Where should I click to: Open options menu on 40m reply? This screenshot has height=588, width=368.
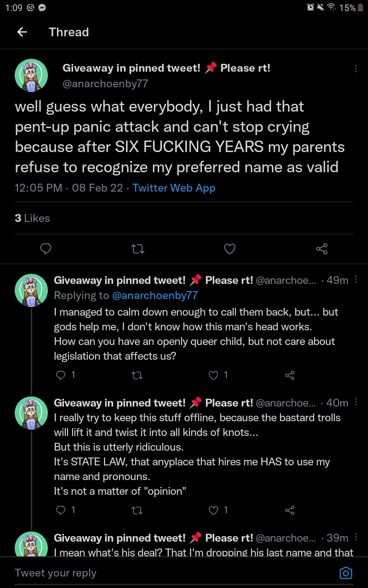(x=356, y=402)
